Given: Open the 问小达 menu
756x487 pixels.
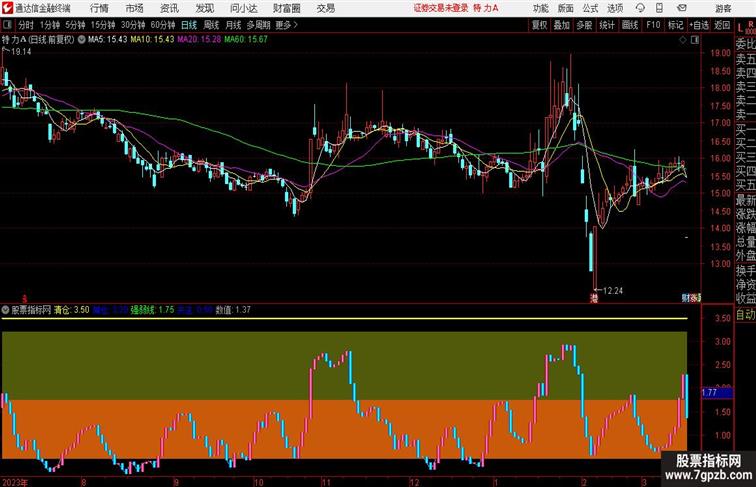Looking at the screenshot, I should pos(244,8).
